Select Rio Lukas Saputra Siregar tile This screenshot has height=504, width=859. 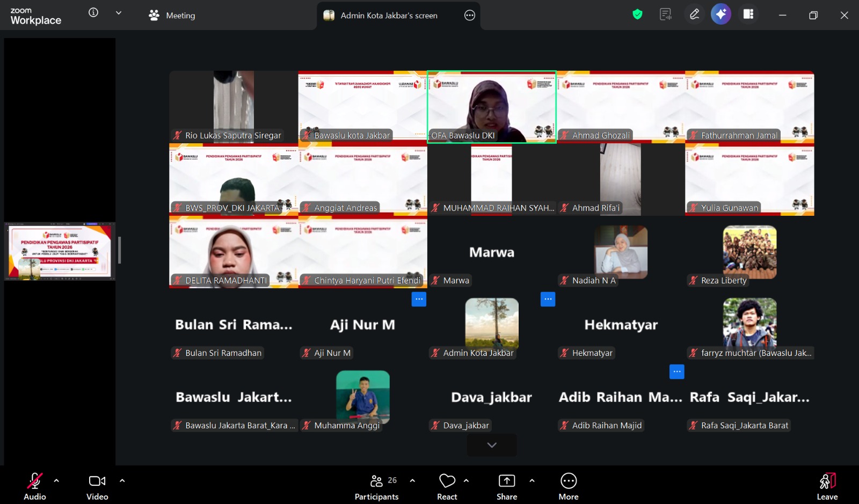pyautogui.click(x=234, y=107)
